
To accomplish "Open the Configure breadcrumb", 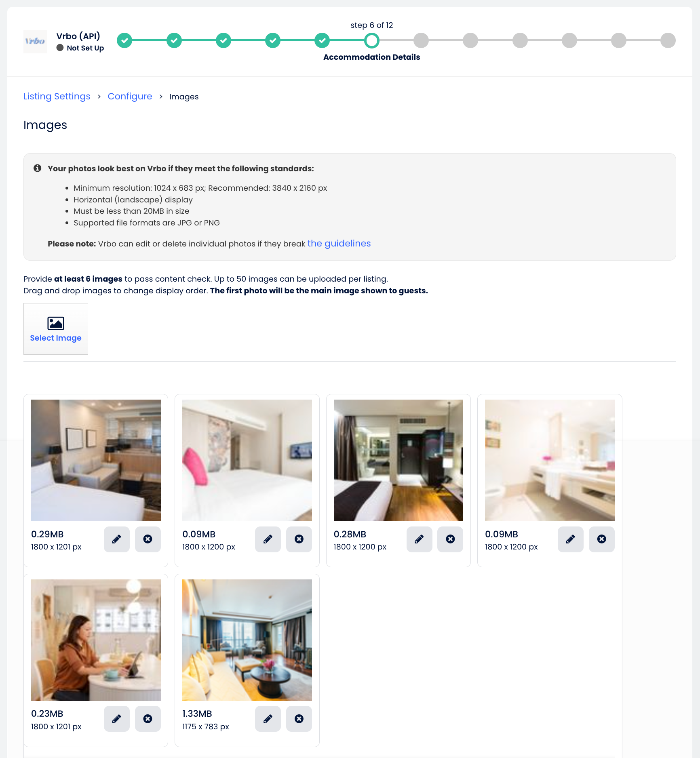I will pyautogui.click(x=130, y=96).
